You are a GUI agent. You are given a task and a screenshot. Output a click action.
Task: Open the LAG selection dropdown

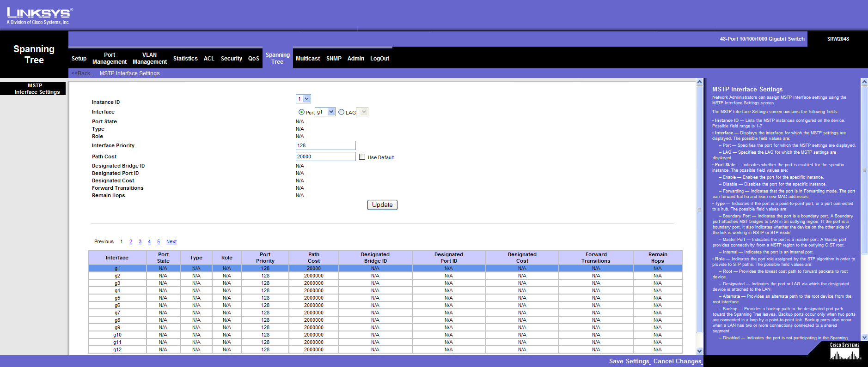click(x=364, y=112)
